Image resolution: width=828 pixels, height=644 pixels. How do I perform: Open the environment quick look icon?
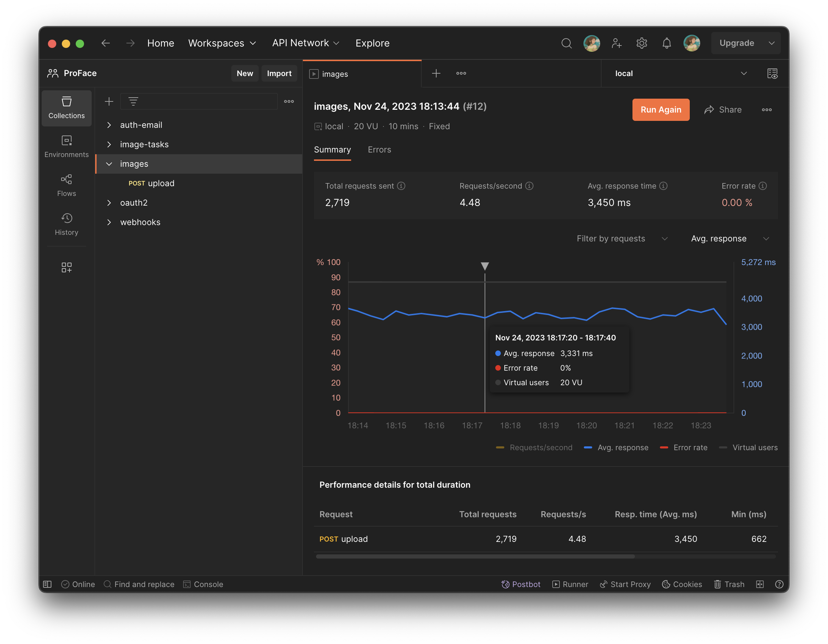772,74
